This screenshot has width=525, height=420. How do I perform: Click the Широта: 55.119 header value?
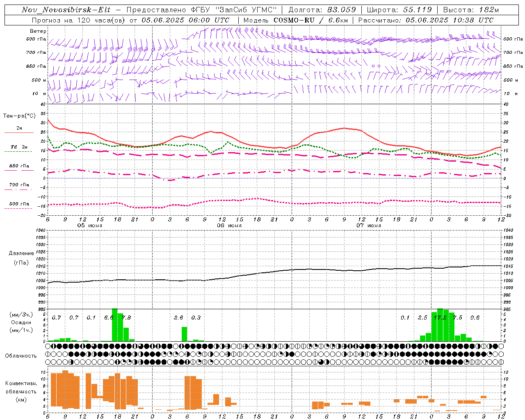pyautogui.click(x=399, y=10)
